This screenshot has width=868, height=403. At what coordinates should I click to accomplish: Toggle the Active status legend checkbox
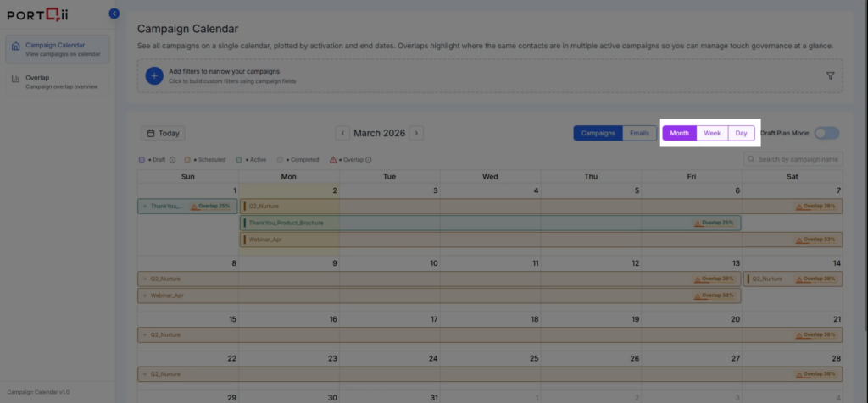click(239, 159)
